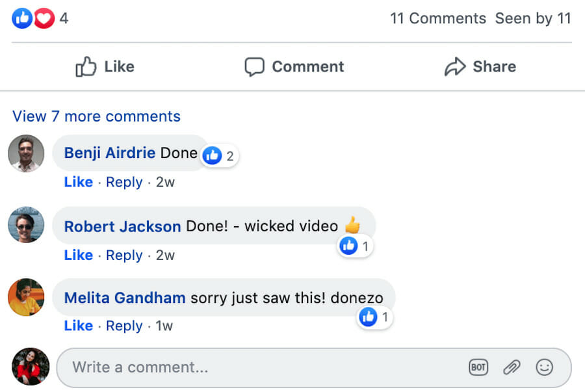Viewport: 585px width, 392px height.
Task: Click the red heart reaction icon
Action: (44, 18)
